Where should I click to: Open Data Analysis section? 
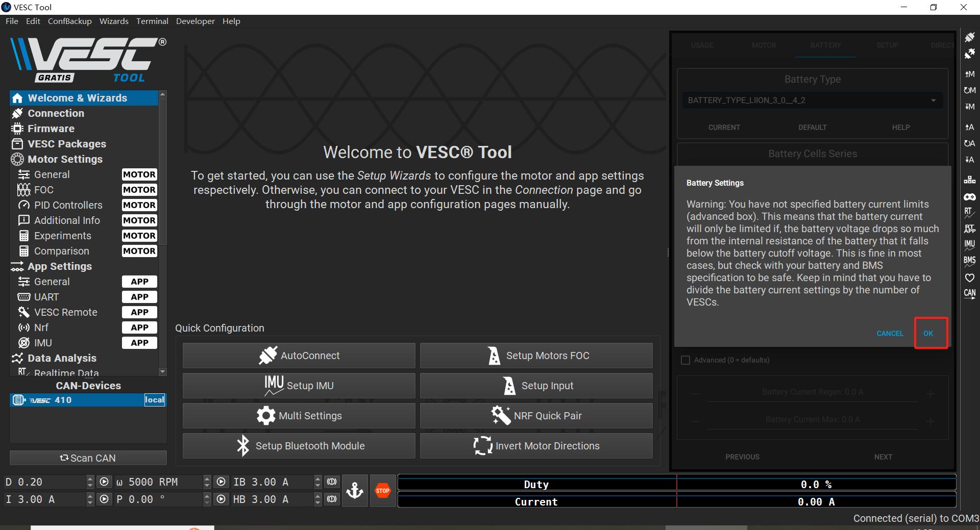click(x=84, y=358)
